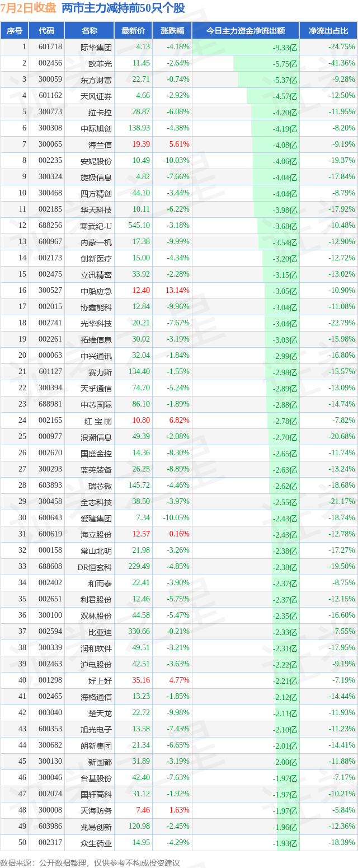Select stock name 中兴通讯
Screen dimensions: 358x868
point(96,356)
